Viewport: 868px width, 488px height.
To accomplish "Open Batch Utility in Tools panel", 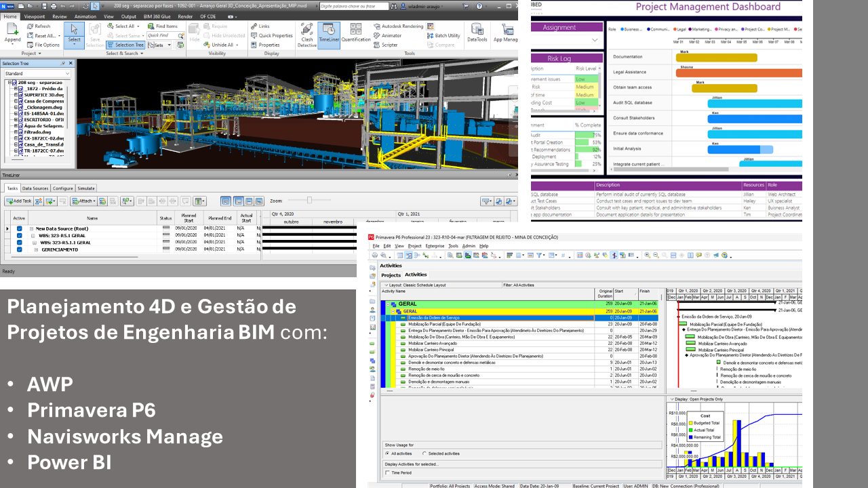I will (443, 36).
